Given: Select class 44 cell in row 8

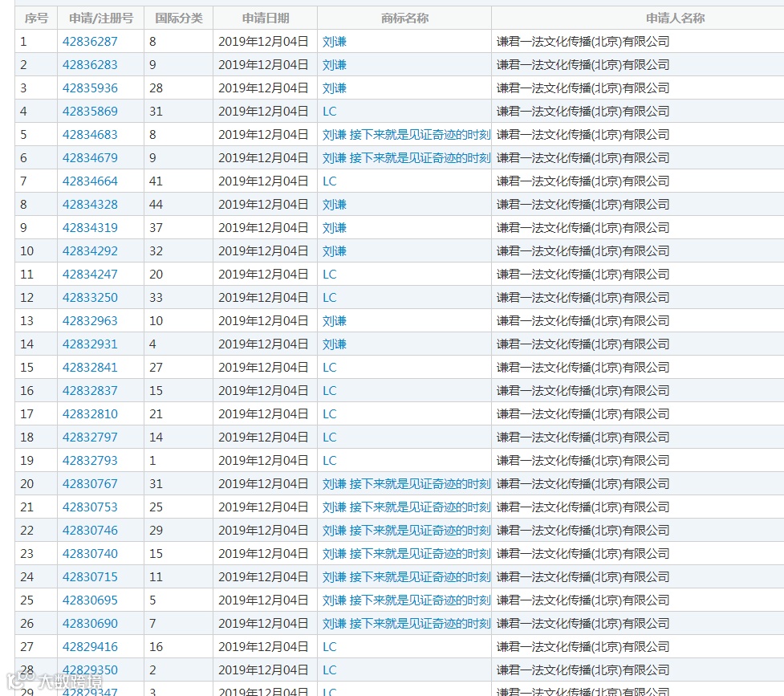Looking at the screenshot, I should 178,205.
